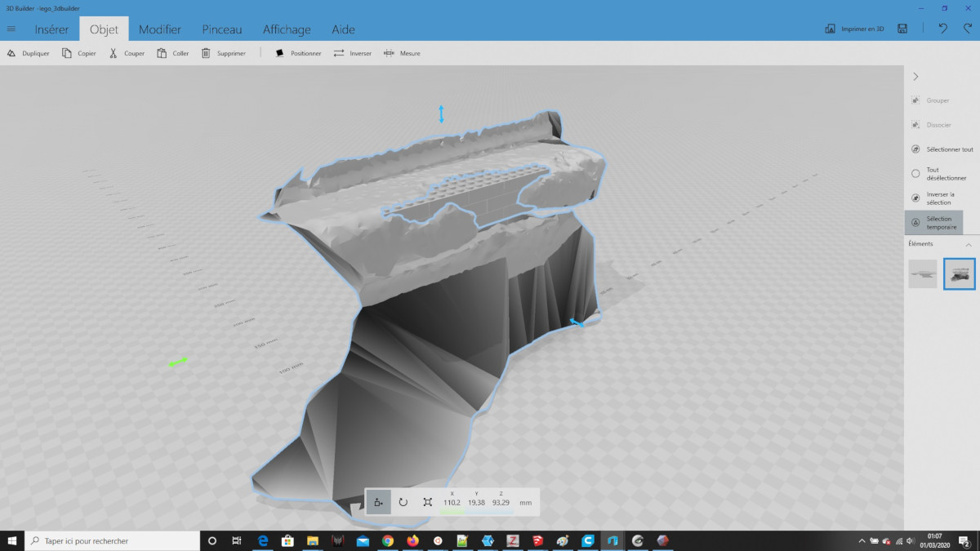Delete object with Supprimer
The width and height of the screenshot is (980, 551).
click(x=224, y=53)
